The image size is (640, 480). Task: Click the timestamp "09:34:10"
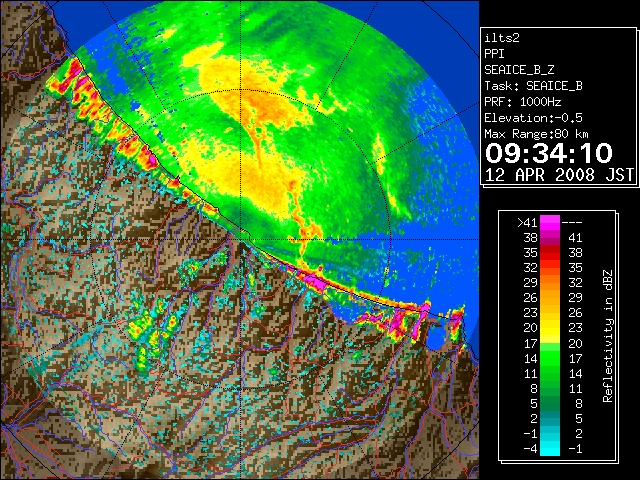[549, 153]
